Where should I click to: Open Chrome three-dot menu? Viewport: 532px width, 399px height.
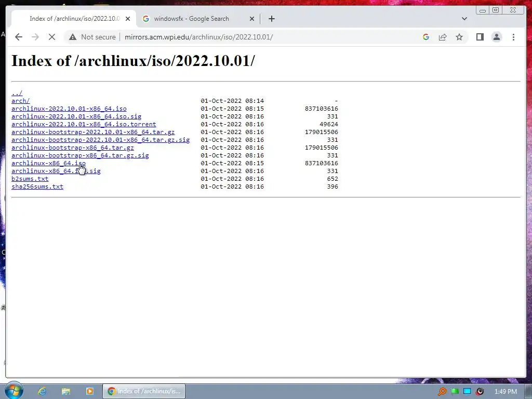513,37
